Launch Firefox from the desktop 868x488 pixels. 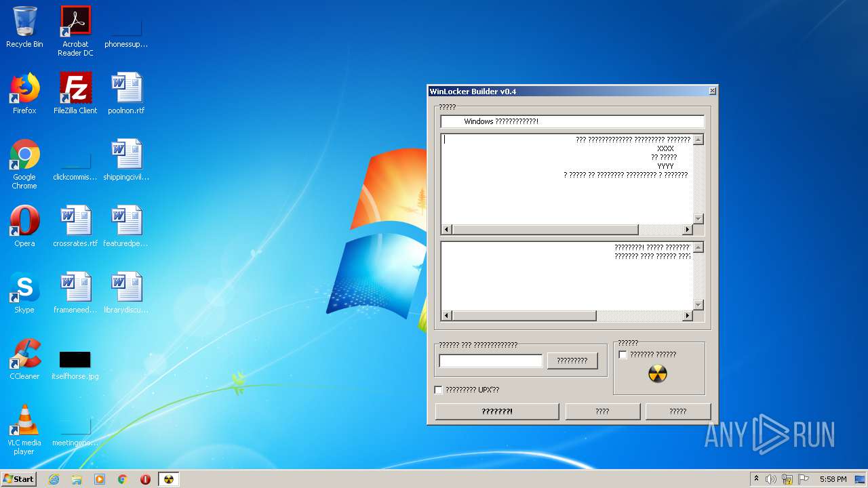[24, 94]
